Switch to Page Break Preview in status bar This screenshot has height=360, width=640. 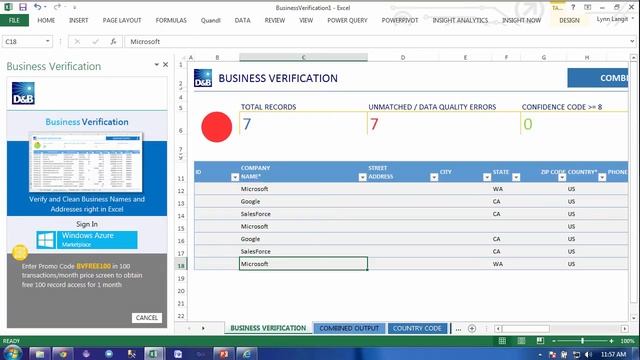coord(540,341)
